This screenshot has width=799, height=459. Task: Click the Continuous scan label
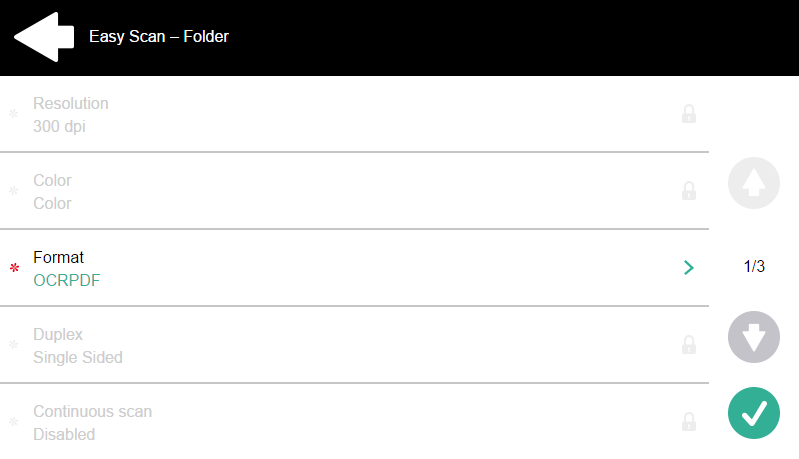pos(92,411)
